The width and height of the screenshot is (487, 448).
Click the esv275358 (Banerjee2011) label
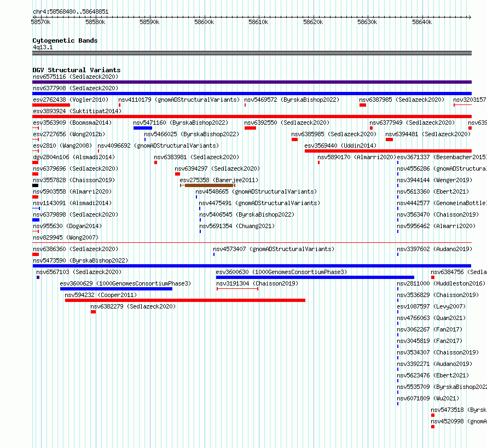(219, 180)
